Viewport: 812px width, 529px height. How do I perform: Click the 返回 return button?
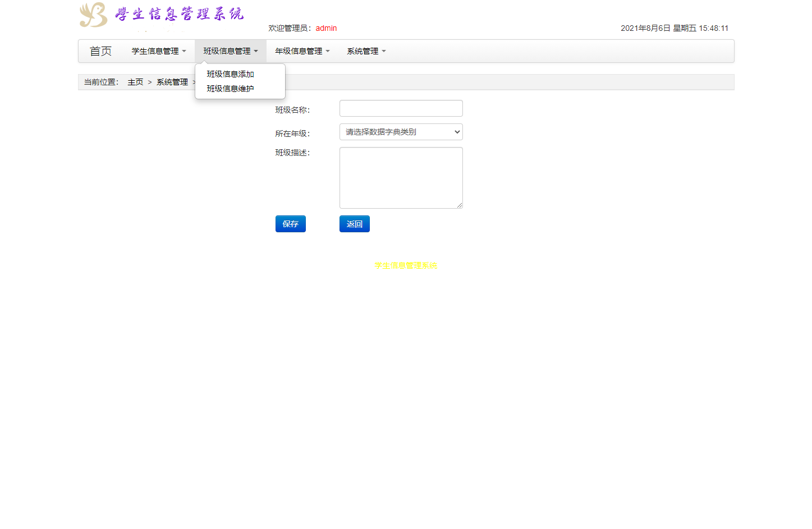pyautogui.click(x=354, y=224)
